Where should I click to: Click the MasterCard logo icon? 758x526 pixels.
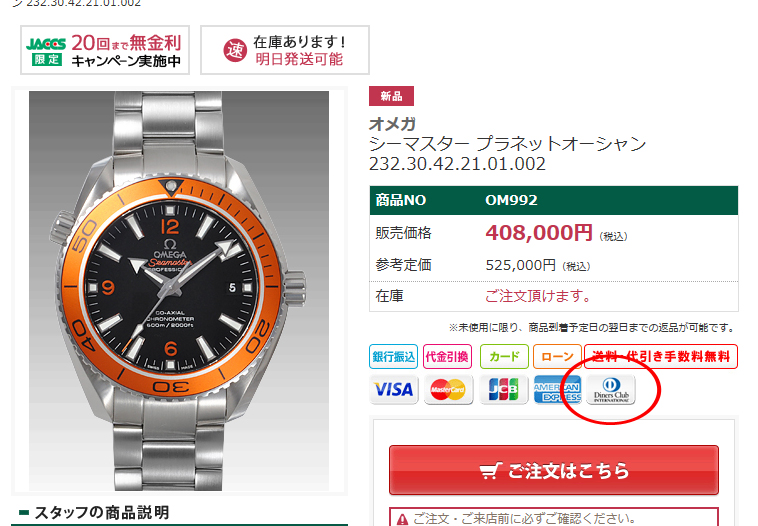pos(448,389)
